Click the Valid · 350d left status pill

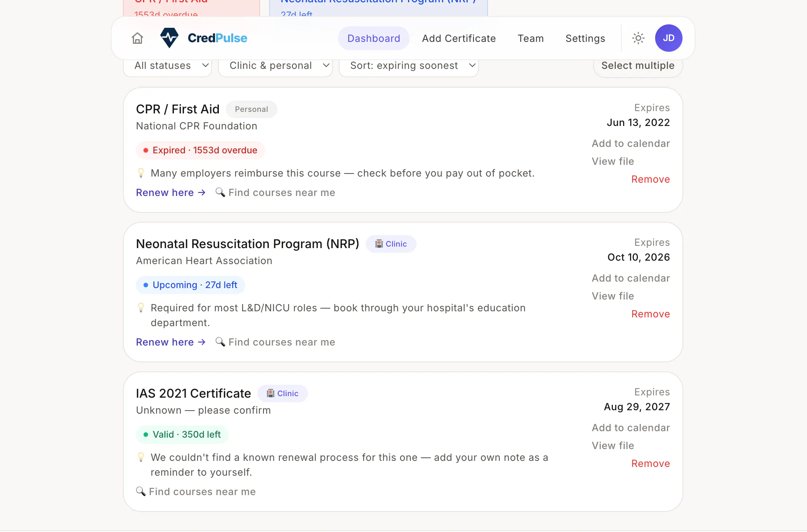pos(182,435)
